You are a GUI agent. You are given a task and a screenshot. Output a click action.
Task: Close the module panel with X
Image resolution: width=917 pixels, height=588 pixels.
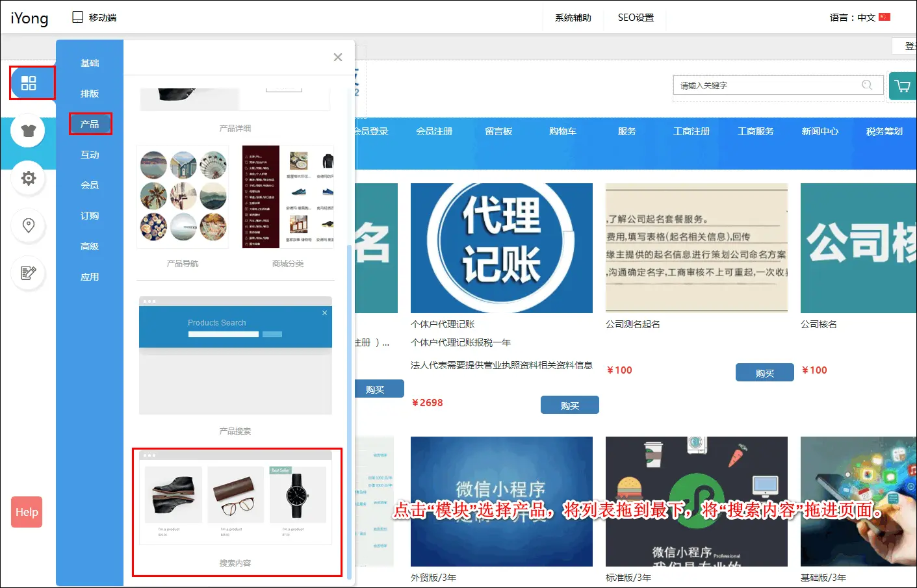point(338,57)
